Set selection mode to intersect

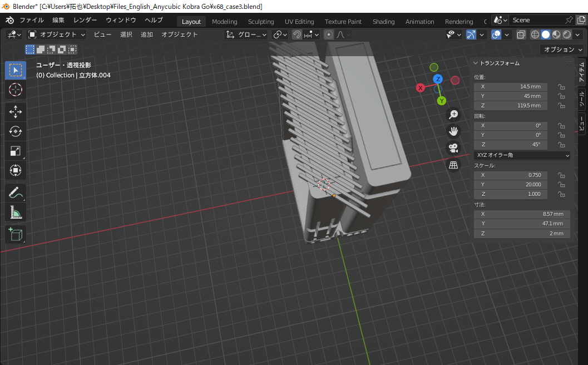coord(72,49)
